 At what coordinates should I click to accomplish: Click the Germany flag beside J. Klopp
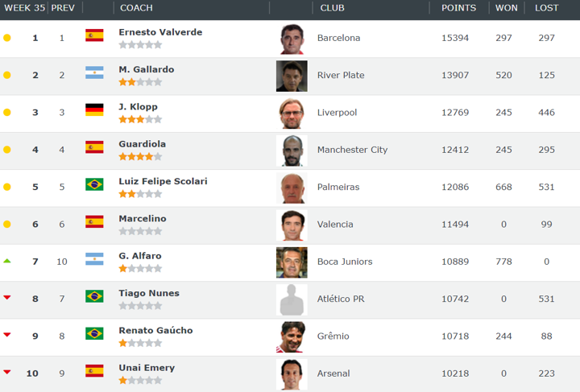point(94,110)
